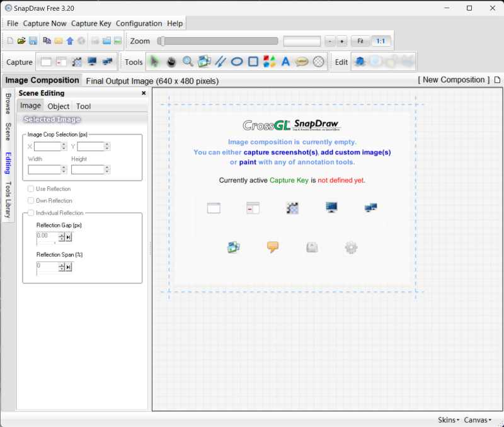Viewport: 504px width, 427px height.
Task: Enable Own Reflection checkbox
Action: click(30, 200)
